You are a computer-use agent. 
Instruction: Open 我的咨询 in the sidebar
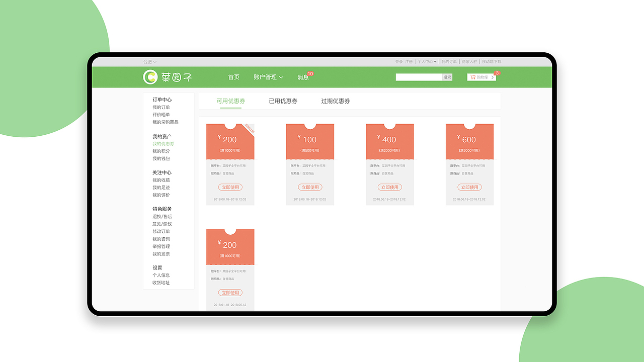162,239
